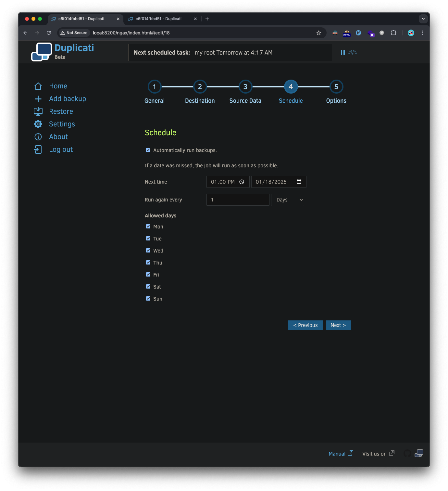
Task: Open Settings in the sidebar
Action: (62, 124)
